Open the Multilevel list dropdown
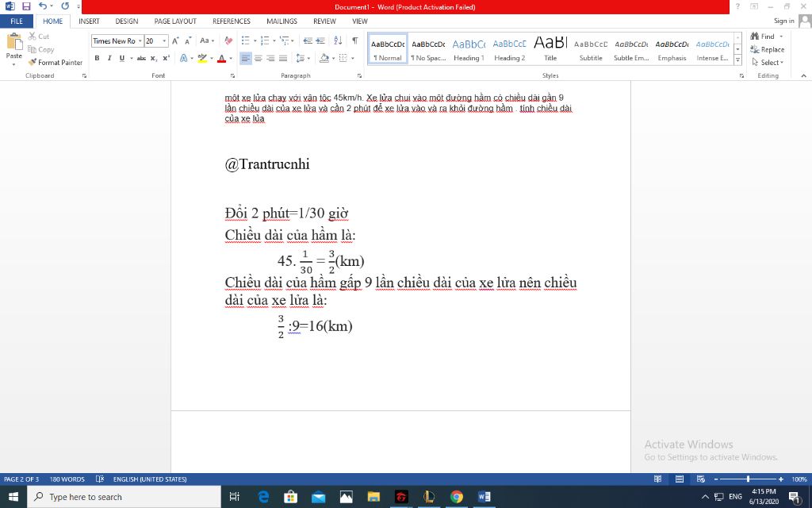The width and height of the screenshot is (812, 508). point(293,41)
